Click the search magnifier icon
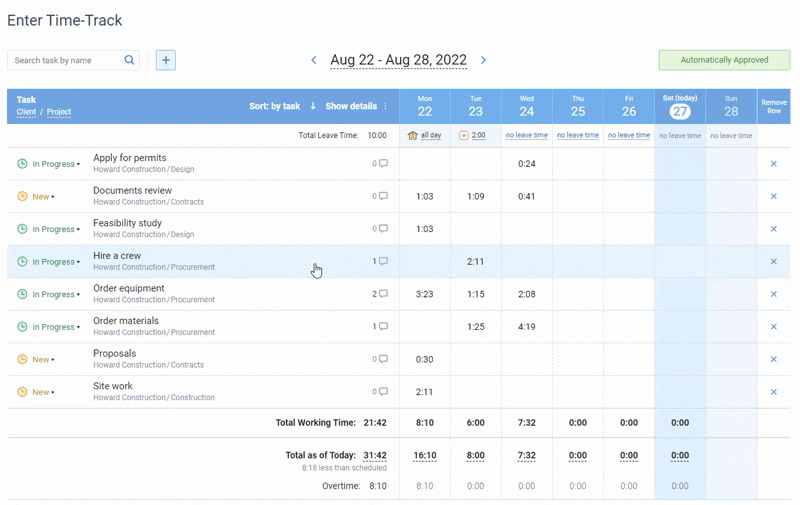Screen dimensions: 800x505 pos(130,60)
